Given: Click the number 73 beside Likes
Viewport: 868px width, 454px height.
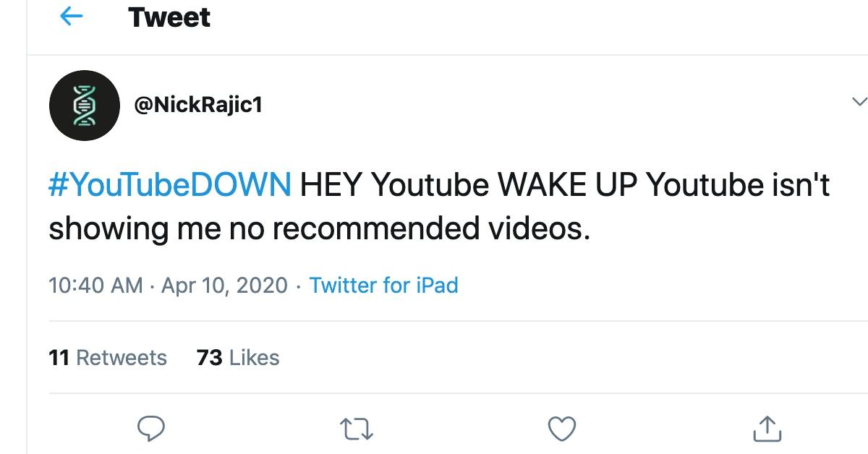Looking at the screenshot, I should 210,358.
